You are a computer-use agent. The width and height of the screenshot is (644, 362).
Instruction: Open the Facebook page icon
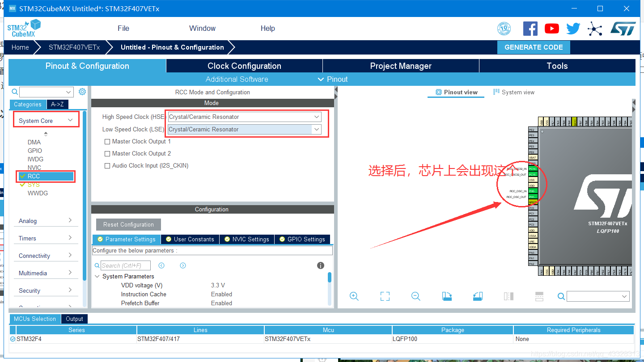[x=530, y=29]
